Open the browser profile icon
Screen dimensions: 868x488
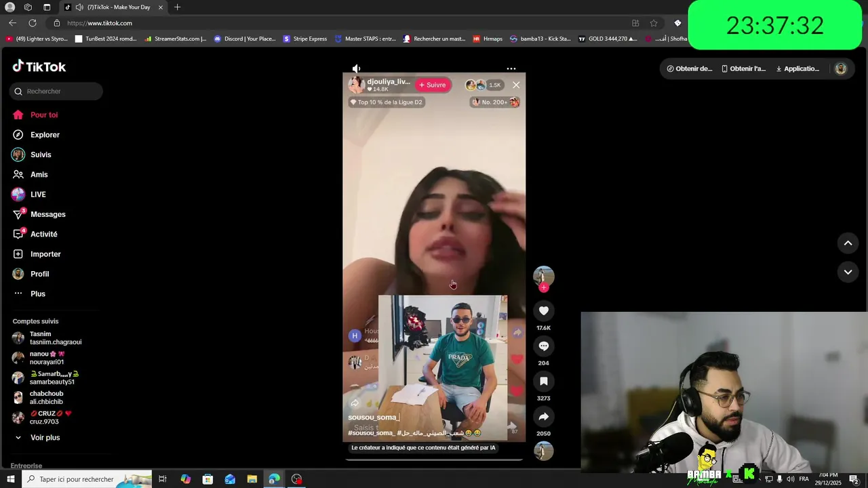tap(9, 7)
